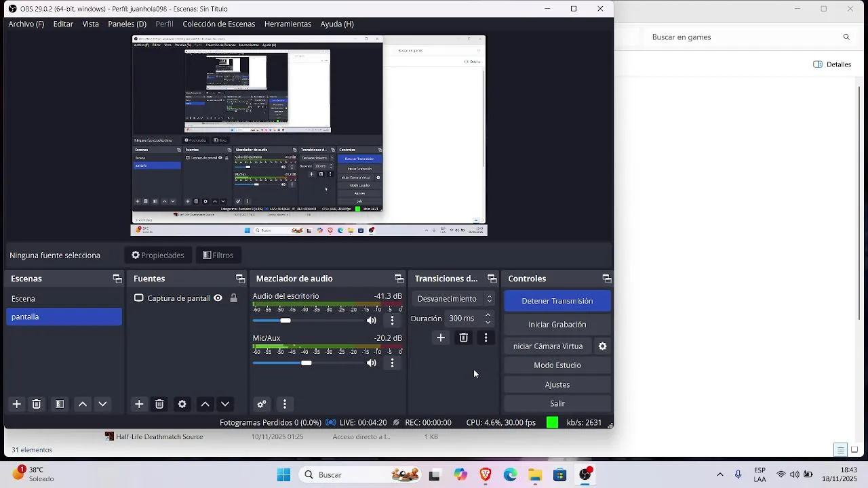Select Captura de pantalla source
Viewport: 868px width, 488px height.
pos(178,298)
